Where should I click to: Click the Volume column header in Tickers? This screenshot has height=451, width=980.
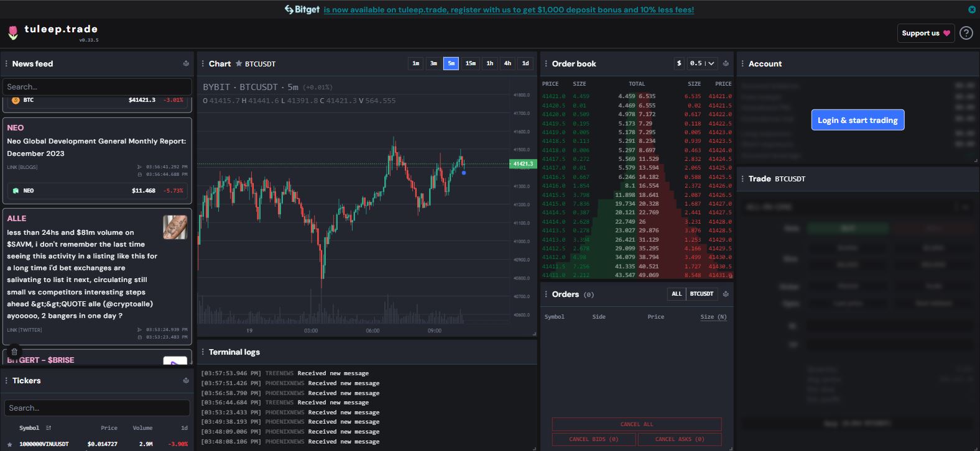point(142,427)
